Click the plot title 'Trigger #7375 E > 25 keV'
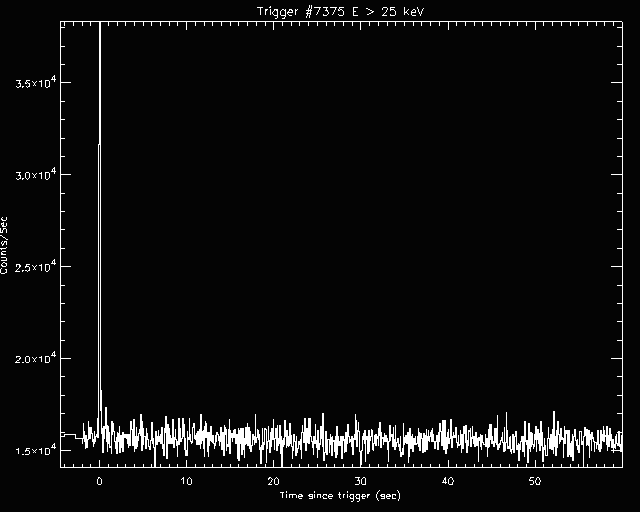The image size is (640, 512). [341, 11]
